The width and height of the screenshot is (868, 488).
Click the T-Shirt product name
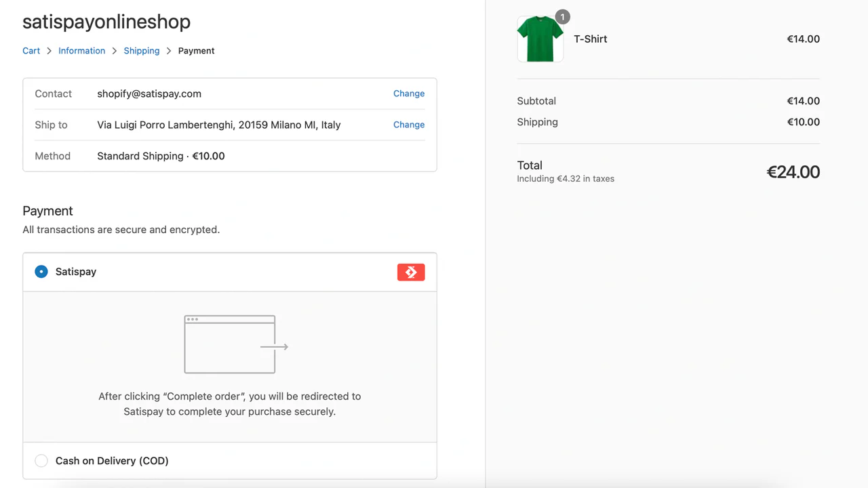(591, 39)
